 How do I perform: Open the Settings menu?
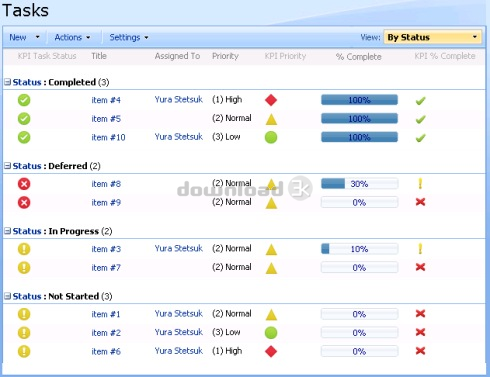(129, 37)
